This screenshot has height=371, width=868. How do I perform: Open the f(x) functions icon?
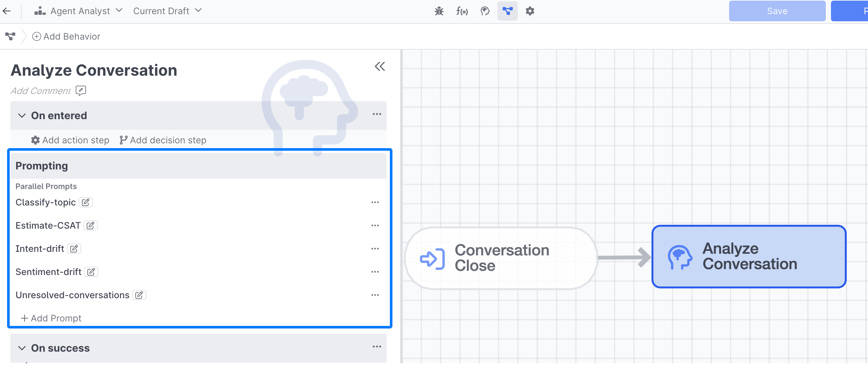click(x=462, y=11)
